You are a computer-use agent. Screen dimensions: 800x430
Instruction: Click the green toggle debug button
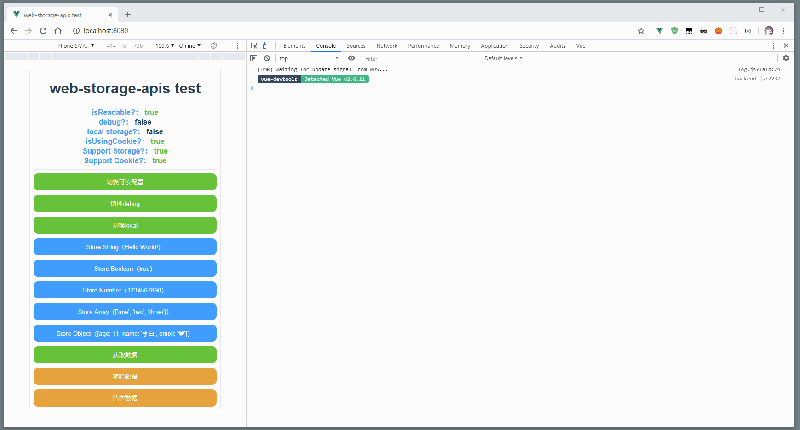(126, 204)
